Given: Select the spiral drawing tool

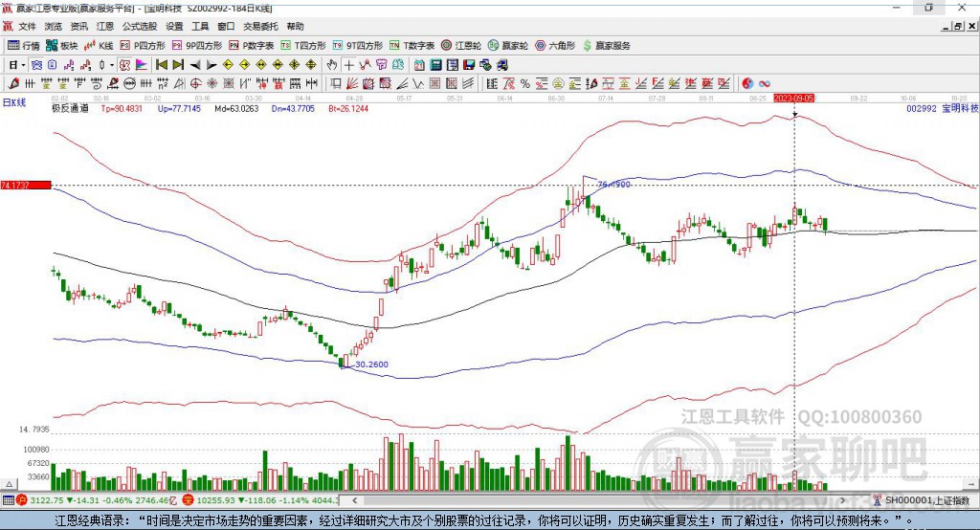Looking at the screenshot, I should tap(97, 83).
